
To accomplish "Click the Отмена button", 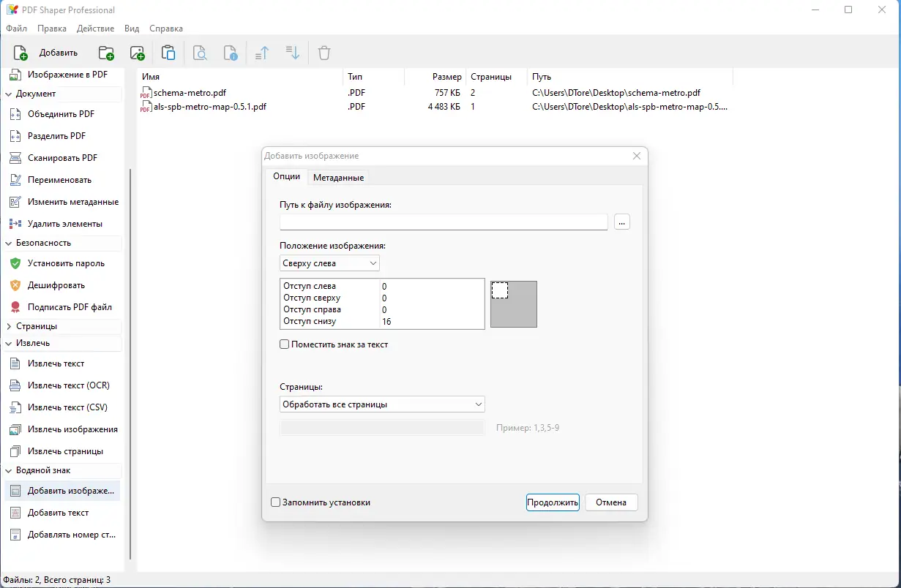I will point(611,502).
